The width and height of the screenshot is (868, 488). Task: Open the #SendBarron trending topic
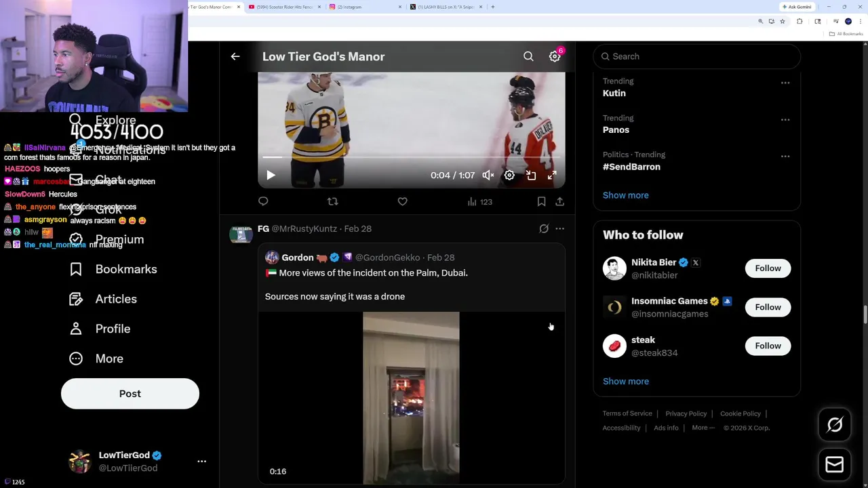[x=631, y=167]
